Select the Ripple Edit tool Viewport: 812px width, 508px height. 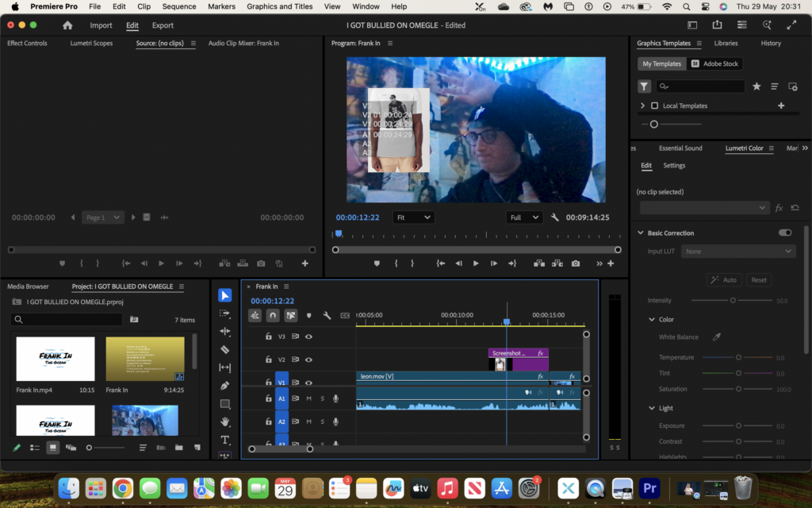224,331
